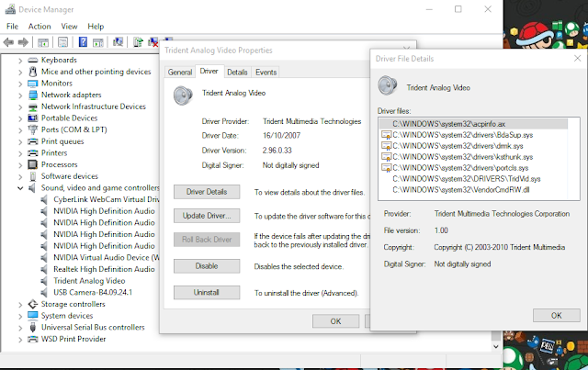Toggle the Show/Hide Console Tree toolbar icon

pos(43,42)
